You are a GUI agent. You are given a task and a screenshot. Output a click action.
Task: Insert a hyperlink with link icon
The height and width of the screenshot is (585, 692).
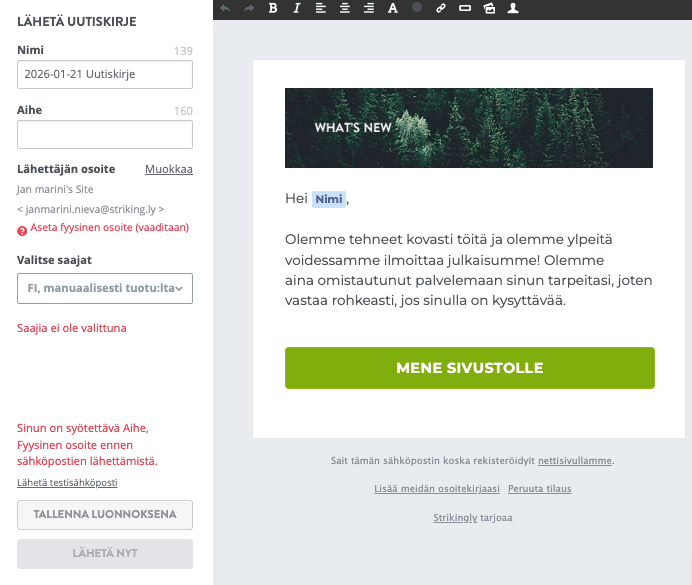[440, 8]
